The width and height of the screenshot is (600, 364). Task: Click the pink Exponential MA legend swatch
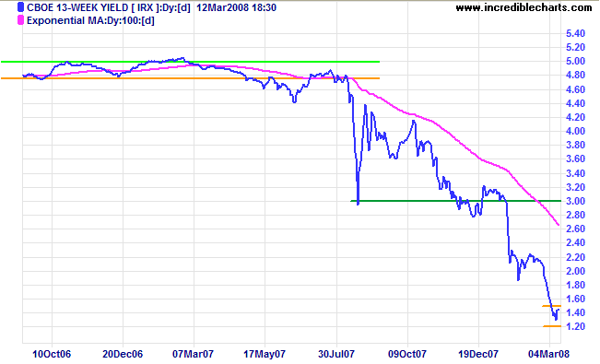click(20, 20)
